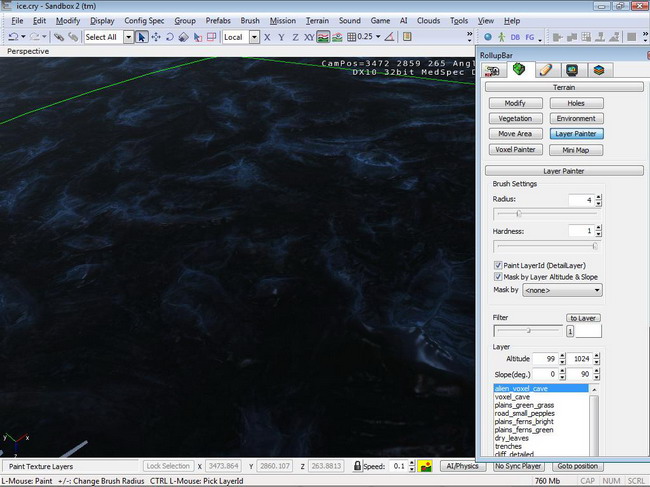Click the Holes button

576,103
